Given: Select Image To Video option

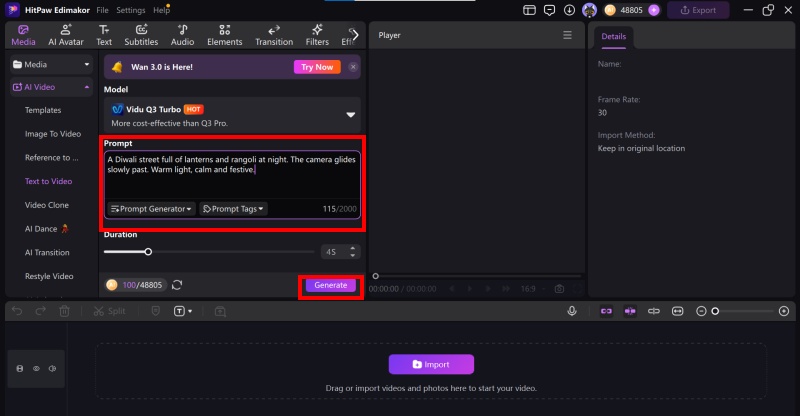Looking at the screenshot, I should click(53, 134).
